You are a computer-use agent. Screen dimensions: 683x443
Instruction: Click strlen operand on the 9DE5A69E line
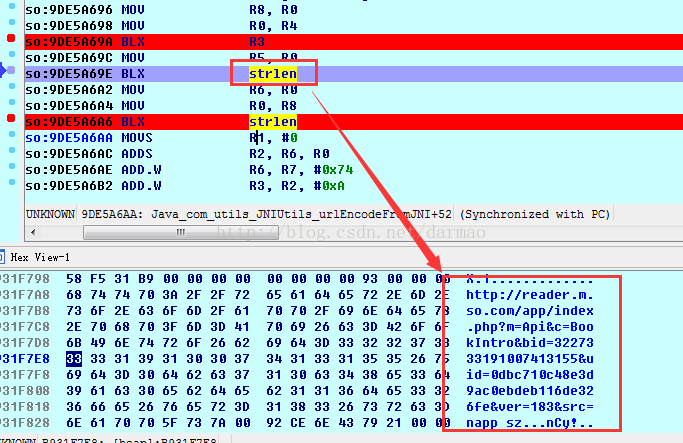tap(273, 74)
